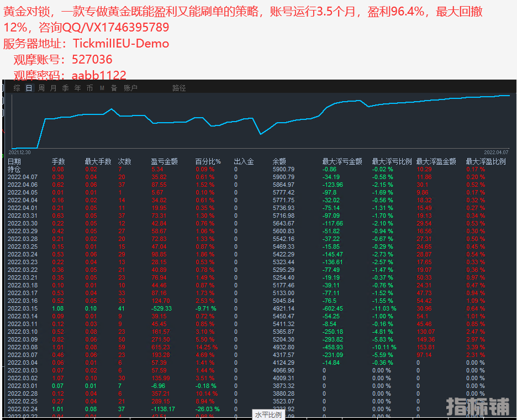Switch to the 年 yearly tab
The image size is (517, 420).
pyautogui.click(x=77, y=88)
